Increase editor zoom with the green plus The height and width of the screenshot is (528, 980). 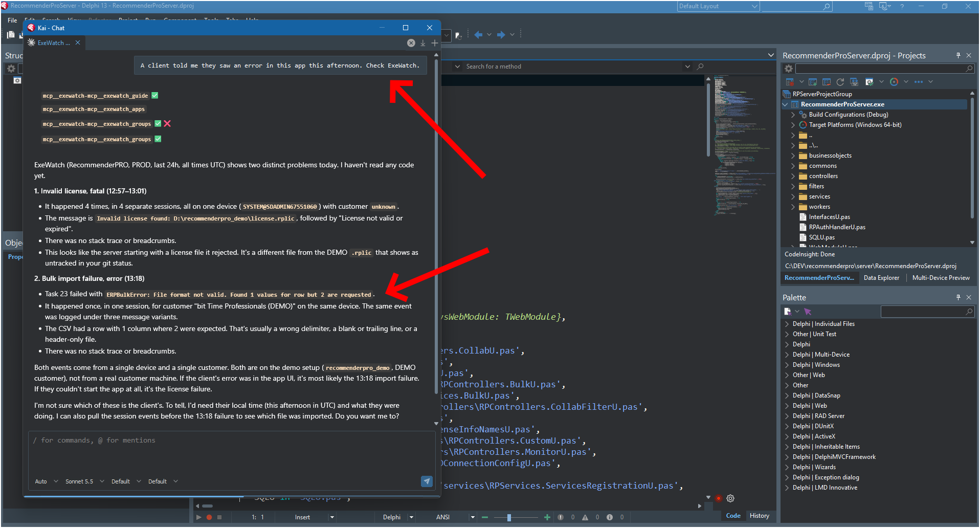pyautogui.click(x=547, y=517)
